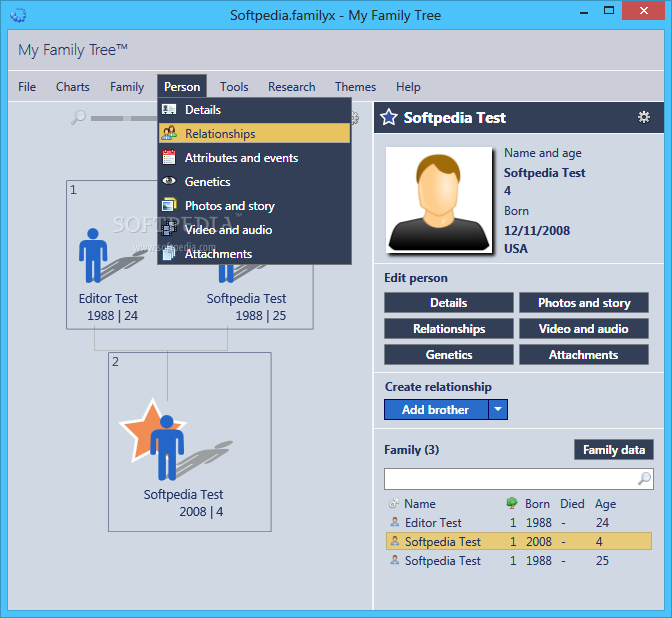Open the Research menu

[291, 87]
